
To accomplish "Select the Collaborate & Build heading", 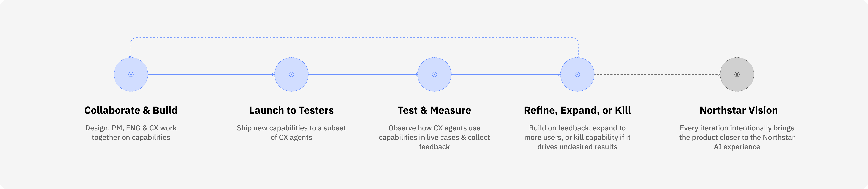I will [131, 110].
